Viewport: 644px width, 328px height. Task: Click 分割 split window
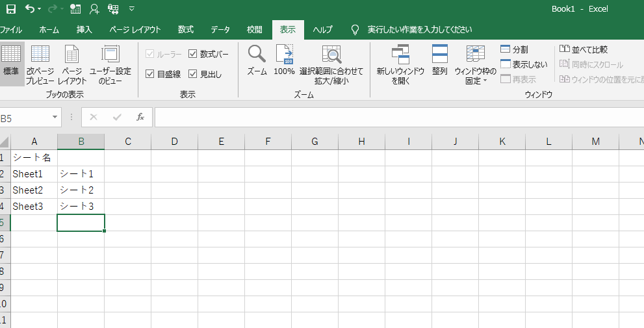click(514, 49)
